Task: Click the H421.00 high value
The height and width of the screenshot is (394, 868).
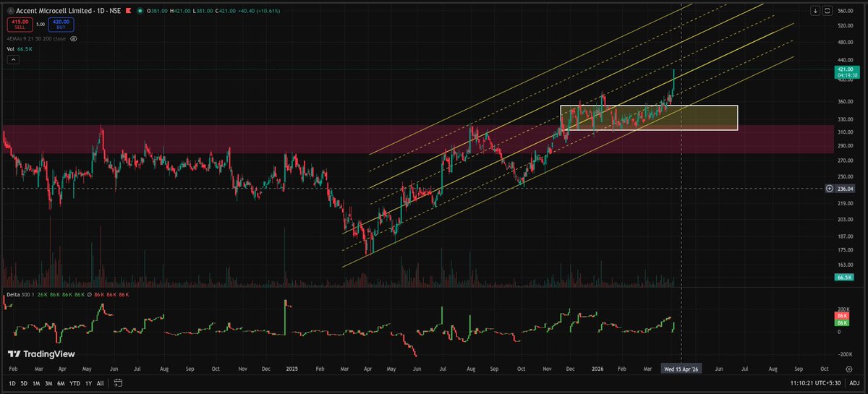Action: point(179,11)
